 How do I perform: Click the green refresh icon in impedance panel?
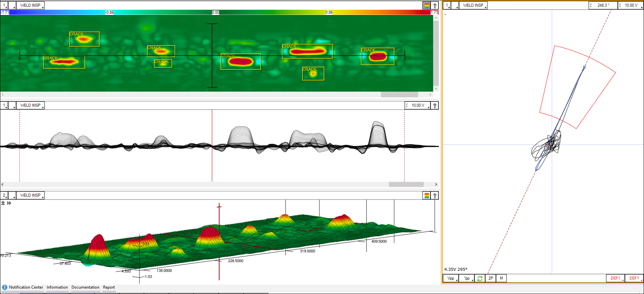click(480, 279)
